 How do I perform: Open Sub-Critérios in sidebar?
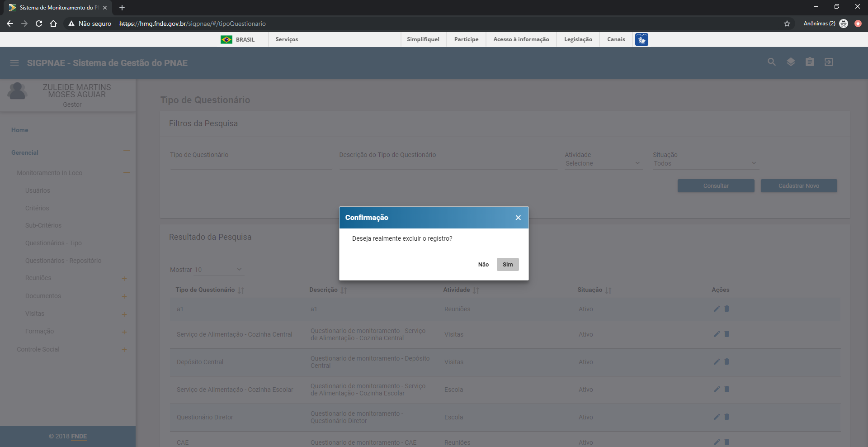pyautogui.click(x=43, y=225)
